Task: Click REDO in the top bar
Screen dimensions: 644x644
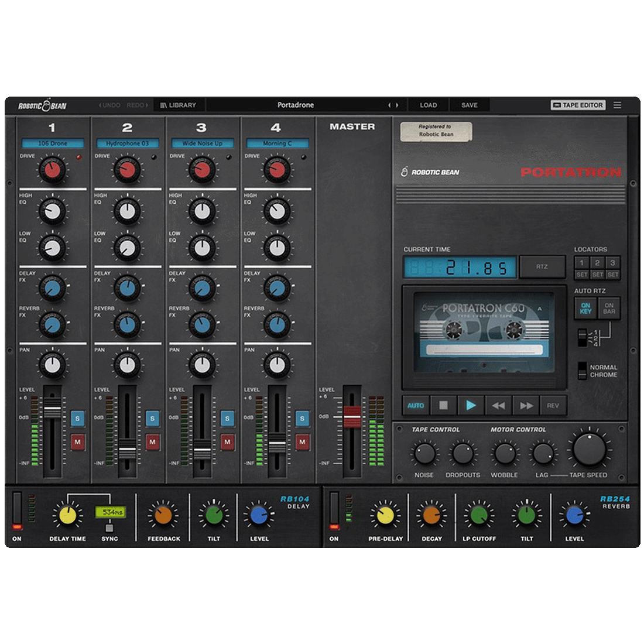Action: click(x=137, y=105)
